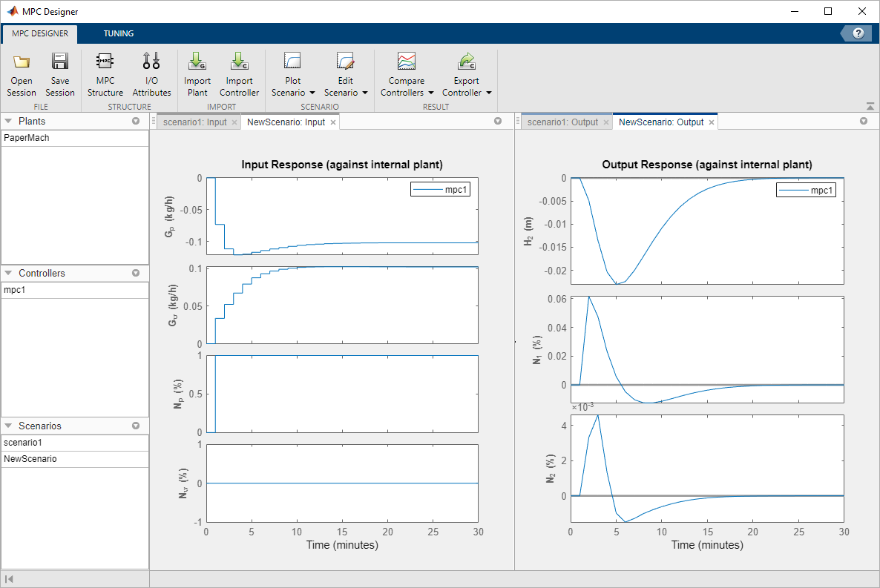Close the NewScenario: Input tab
880x588 pixels.
tap(333, 122)
